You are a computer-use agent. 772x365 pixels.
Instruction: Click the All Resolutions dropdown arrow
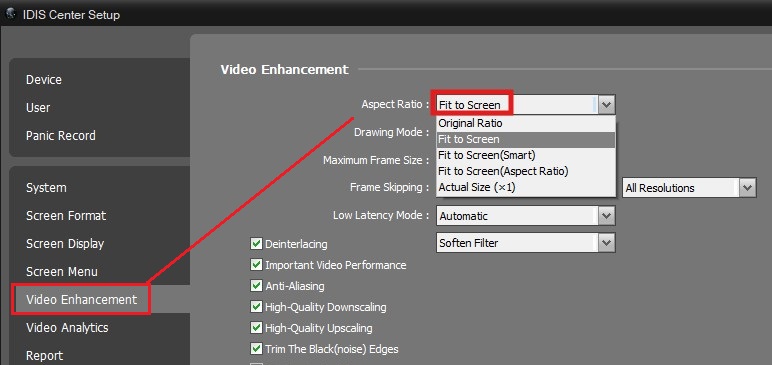(748, 188)
